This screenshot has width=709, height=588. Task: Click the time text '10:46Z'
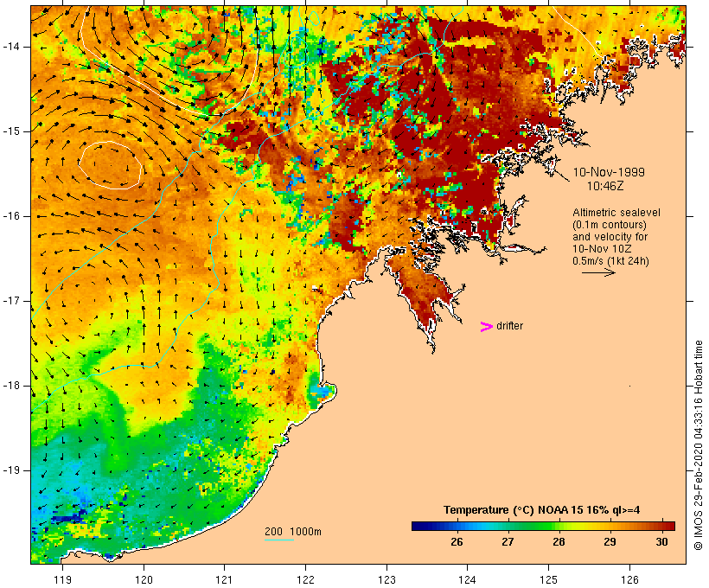(605, 186)
